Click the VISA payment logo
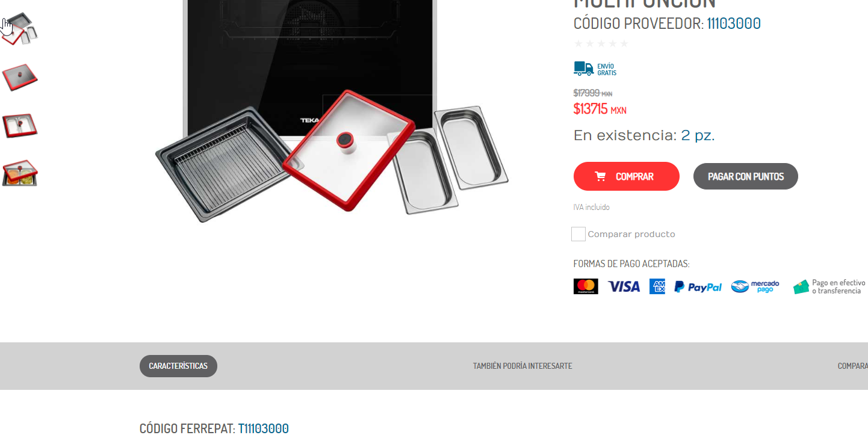Viewport: 868px width, 438px height. point(624,287)
